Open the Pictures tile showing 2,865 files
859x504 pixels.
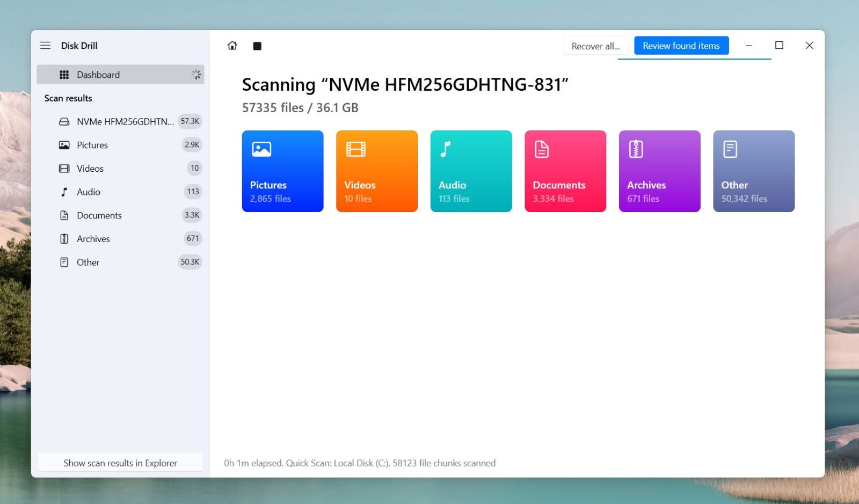[x=282, y=171]
